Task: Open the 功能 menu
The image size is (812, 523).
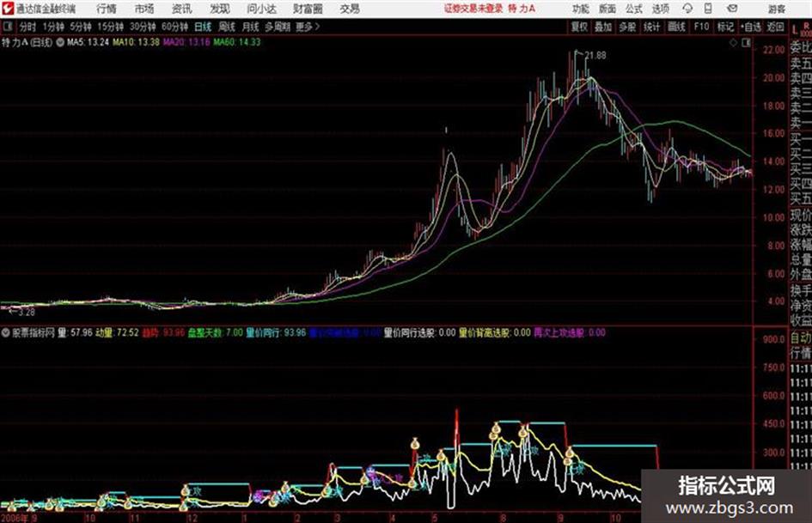Action: pyautogui.click(x=581, y=9)
